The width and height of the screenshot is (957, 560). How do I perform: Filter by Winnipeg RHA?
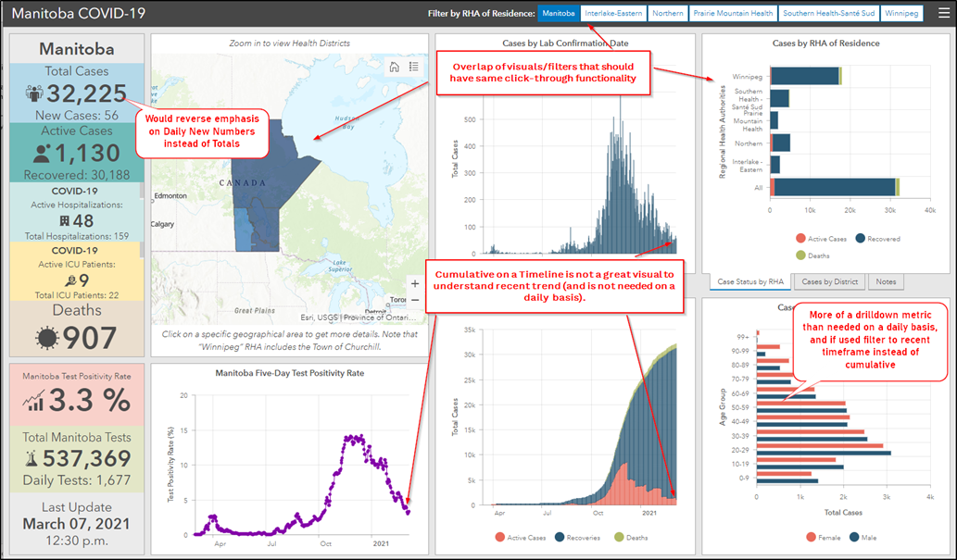click(901, 13)
